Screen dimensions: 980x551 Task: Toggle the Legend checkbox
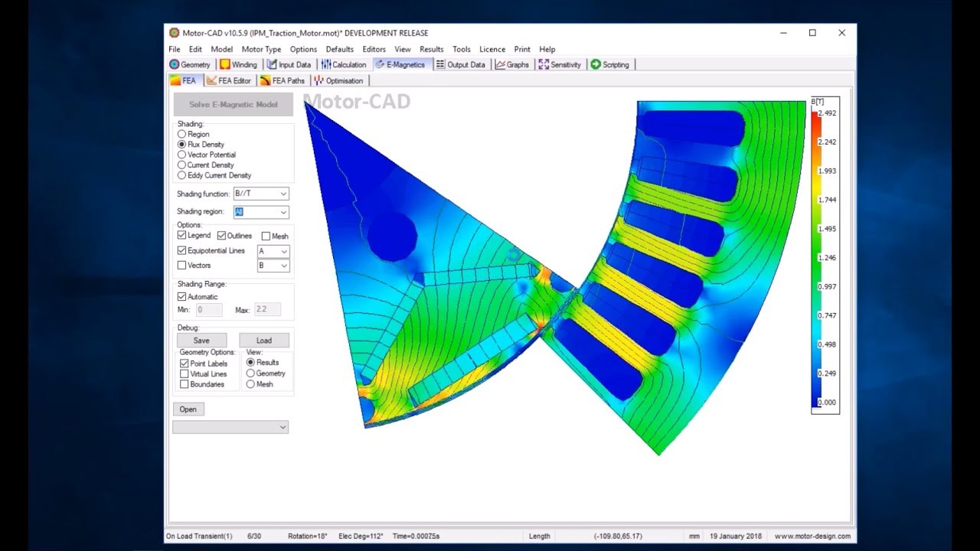(181, 236)
